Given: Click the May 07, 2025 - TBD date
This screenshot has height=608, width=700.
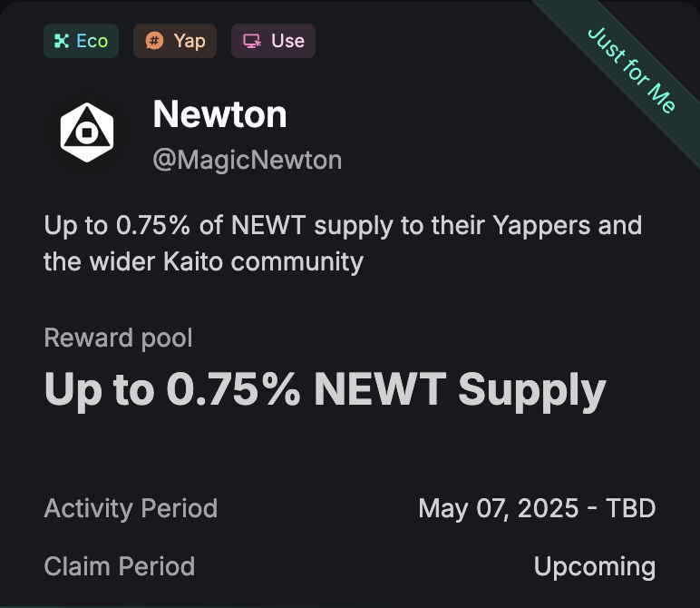Looking at the screenshot, I should coord(537,508).
